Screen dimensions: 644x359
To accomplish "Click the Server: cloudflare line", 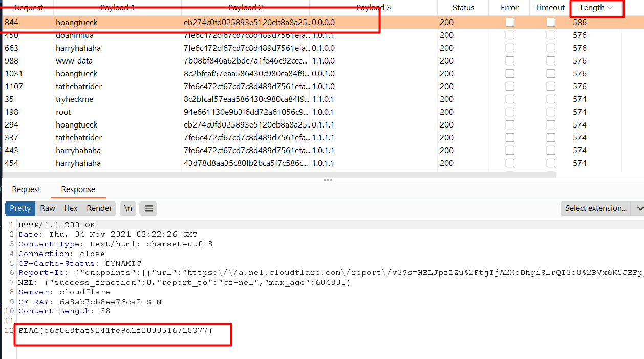I will click(x=64, y=292).
